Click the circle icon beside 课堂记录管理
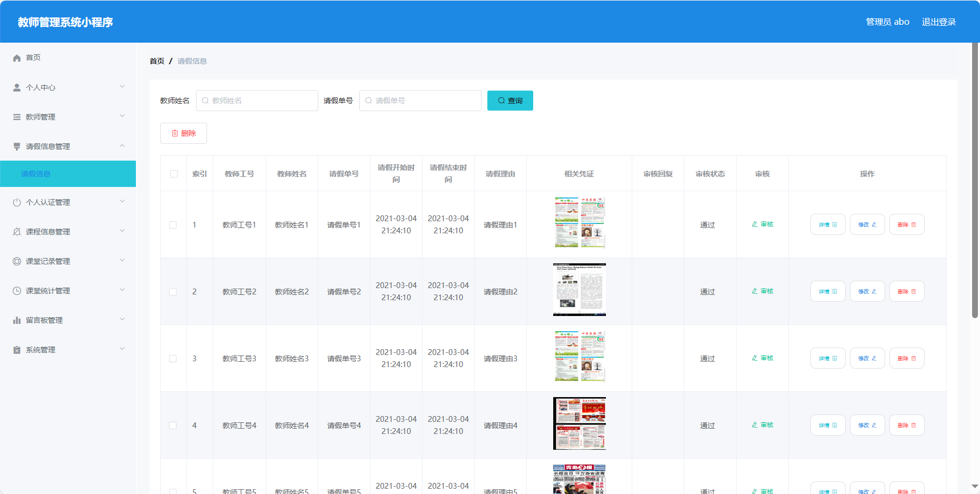Screen dimensions: 980x494 17,261
